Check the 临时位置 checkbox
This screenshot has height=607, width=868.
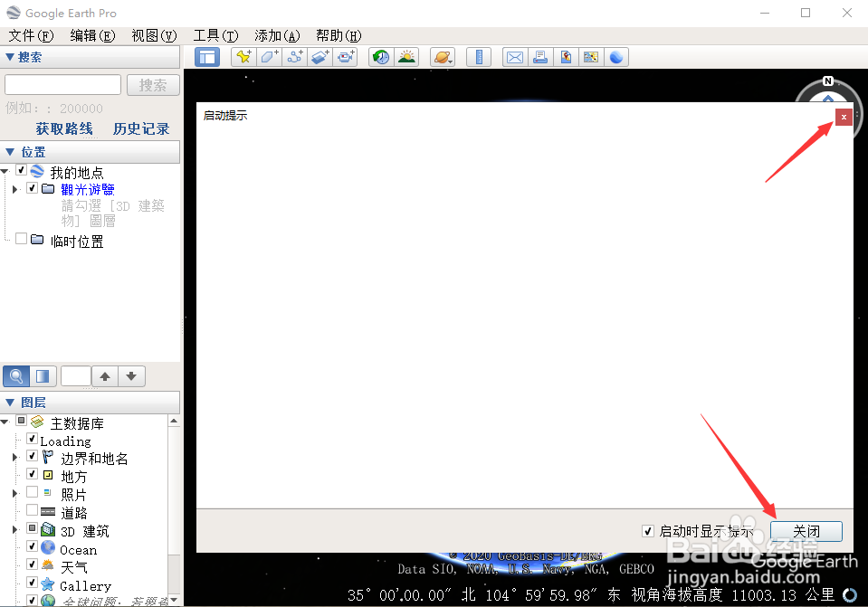[22, 239]
